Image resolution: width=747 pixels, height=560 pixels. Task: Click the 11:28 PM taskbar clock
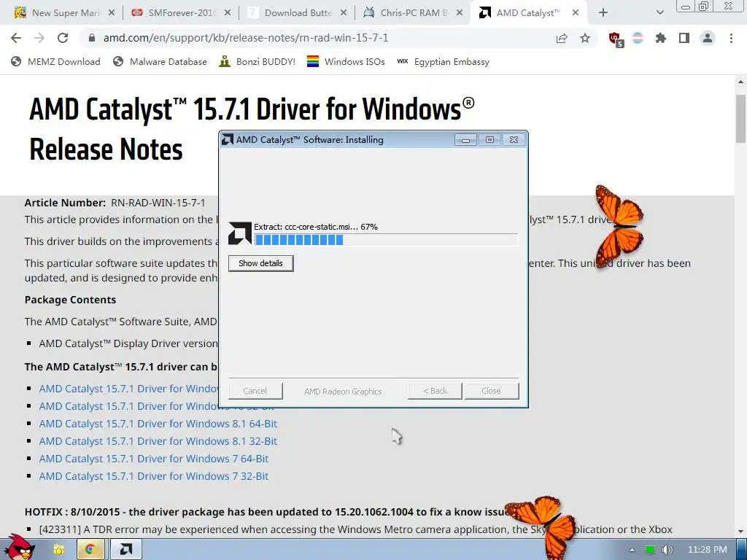708,550
